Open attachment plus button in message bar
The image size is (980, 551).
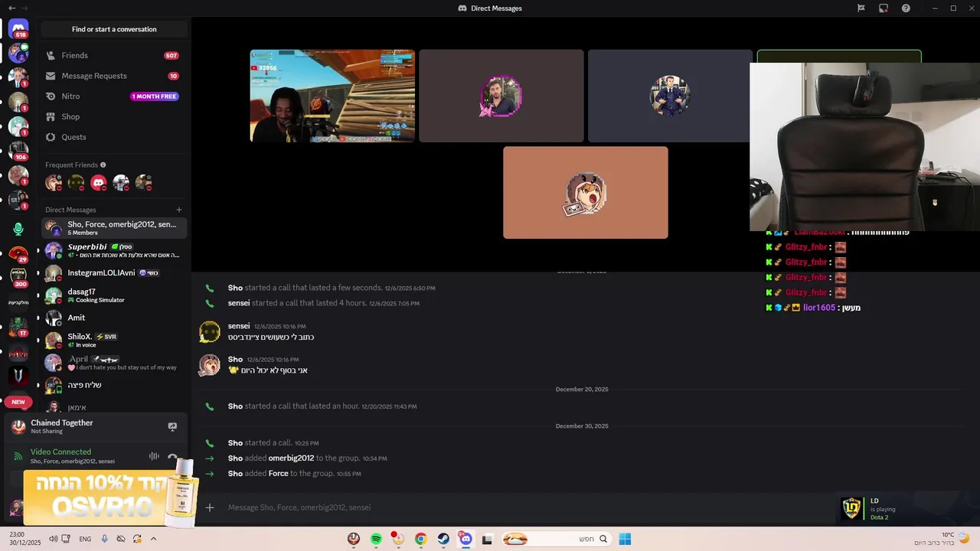209,507
